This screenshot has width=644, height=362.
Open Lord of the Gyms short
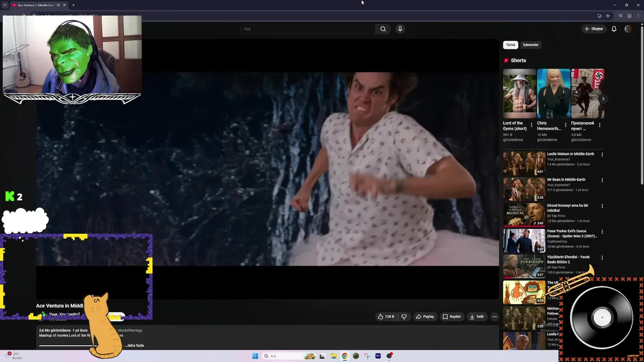[520, 94]
